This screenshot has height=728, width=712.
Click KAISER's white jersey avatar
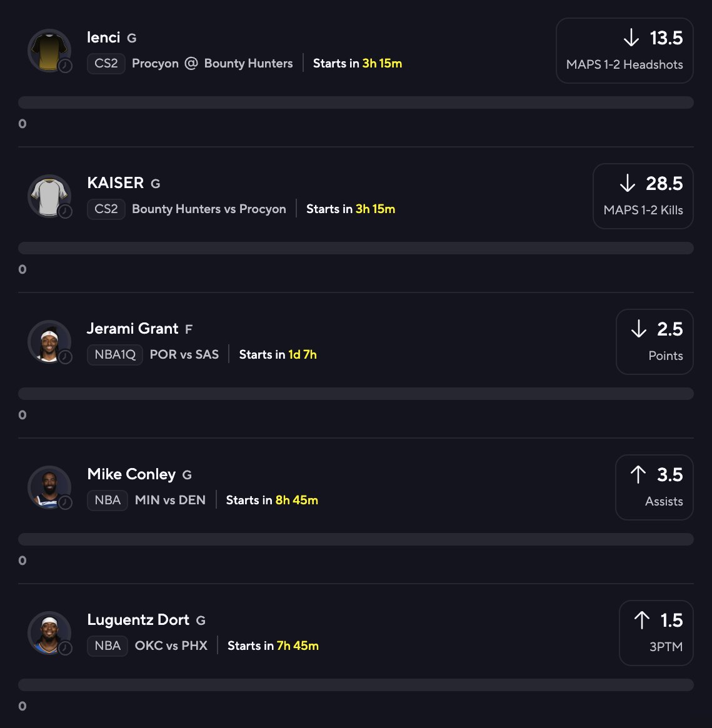49,196
